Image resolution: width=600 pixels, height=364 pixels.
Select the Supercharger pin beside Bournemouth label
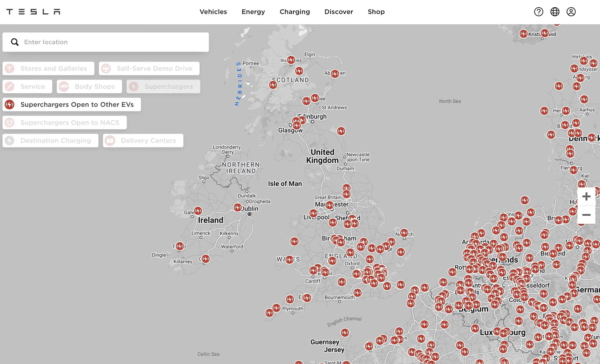click(x=357, y=293)
